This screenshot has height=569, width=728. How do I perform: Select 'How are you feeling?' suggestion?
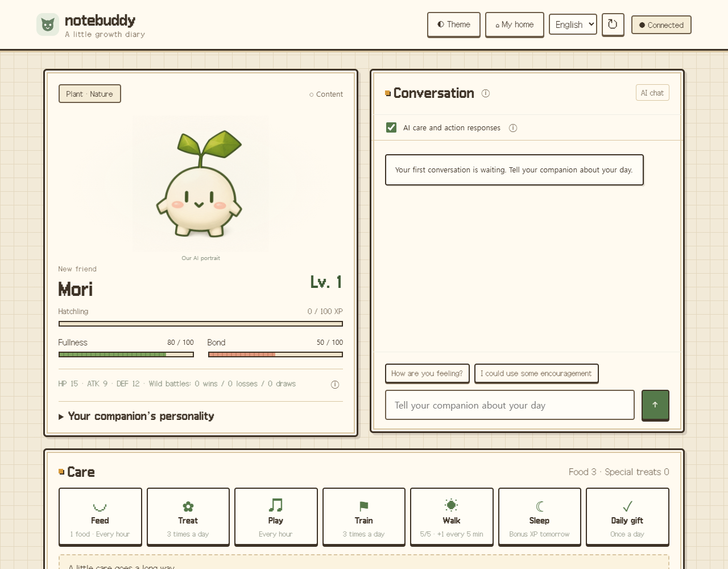427,373
